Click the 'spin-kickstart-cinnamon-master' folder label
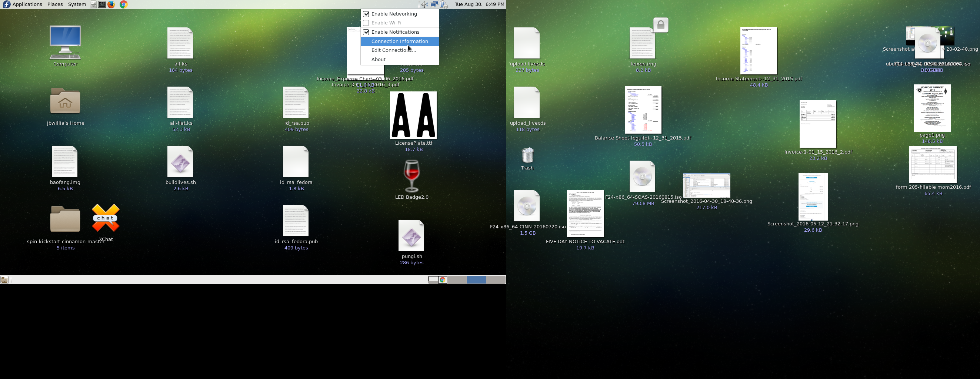This screenshot has width=980, height=379. pos(66,242)
